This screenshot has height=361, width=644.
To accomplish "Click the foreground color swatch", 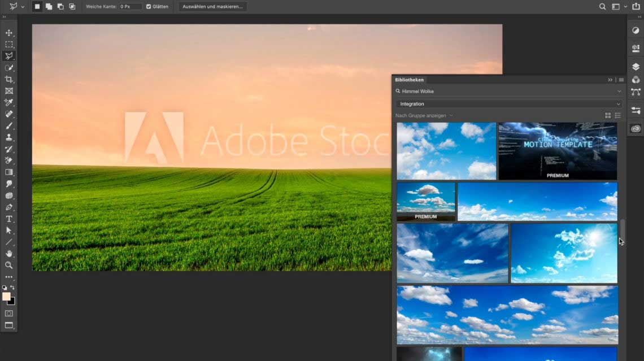I will (6, 297).
